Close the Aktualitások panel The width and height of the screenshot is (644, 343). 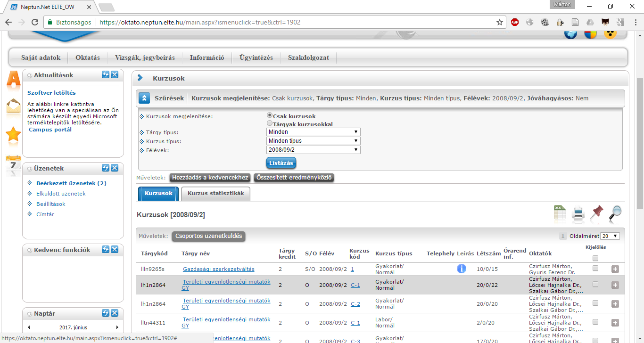click(115, 75)
